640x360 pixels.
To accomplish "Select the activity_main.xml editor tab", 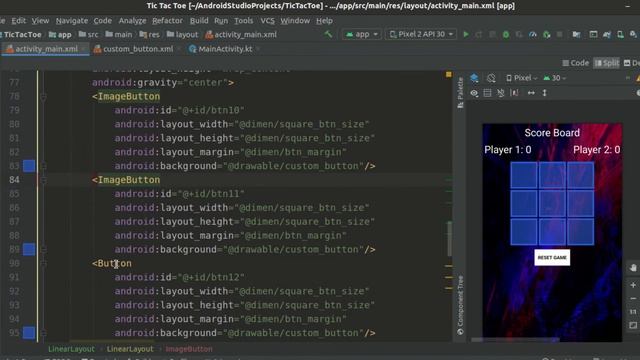I will pyautogui.click(x=46, y=49).
